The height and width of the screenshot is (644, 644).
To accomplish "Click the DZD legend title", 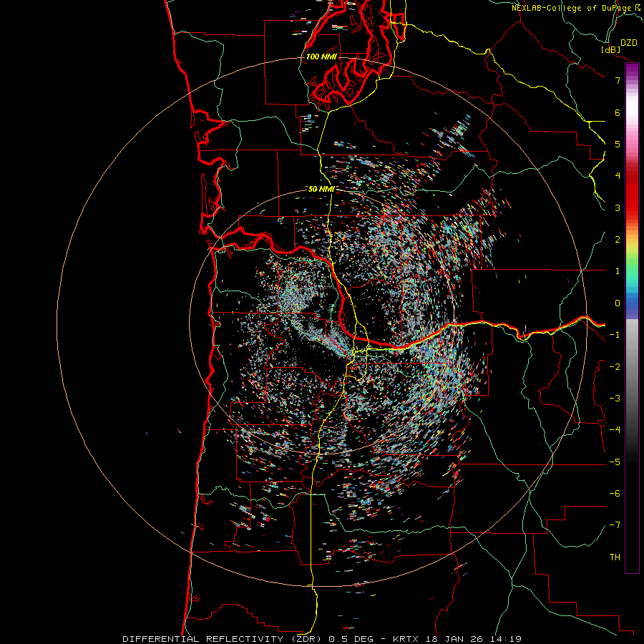I will (629, 43).
